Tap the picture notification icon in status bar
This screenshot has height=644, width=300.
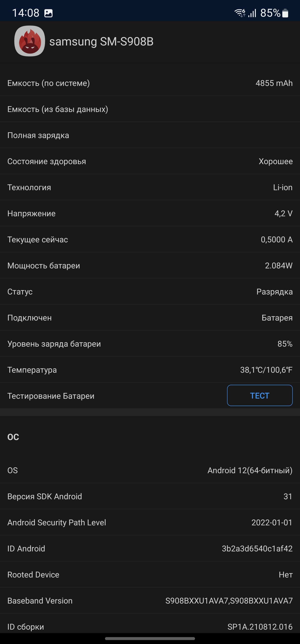(x=49, y=13)
